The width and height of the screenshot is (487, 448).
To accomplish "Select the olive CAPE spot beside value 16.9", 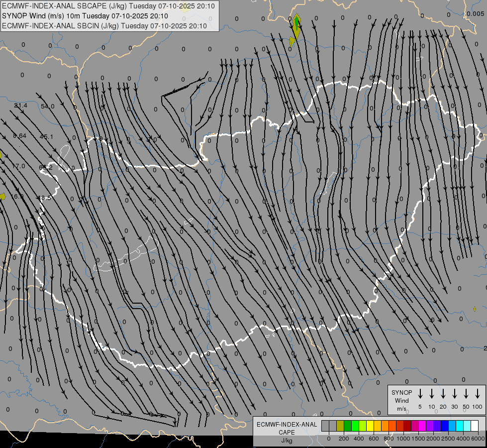I will pyautogui.click(x=2, y=197).
